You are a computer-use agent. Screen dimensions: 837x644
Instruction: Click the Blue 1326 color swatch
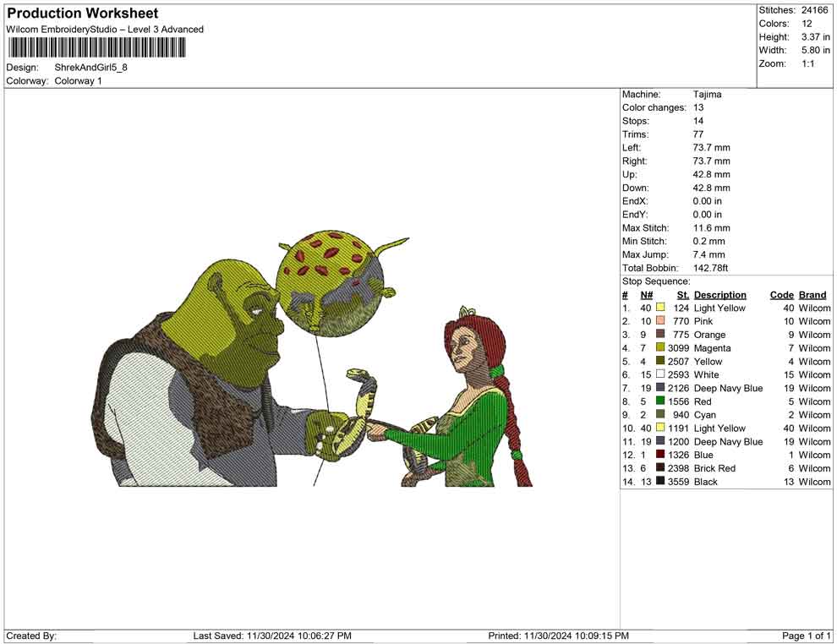[x=660, y=454]
